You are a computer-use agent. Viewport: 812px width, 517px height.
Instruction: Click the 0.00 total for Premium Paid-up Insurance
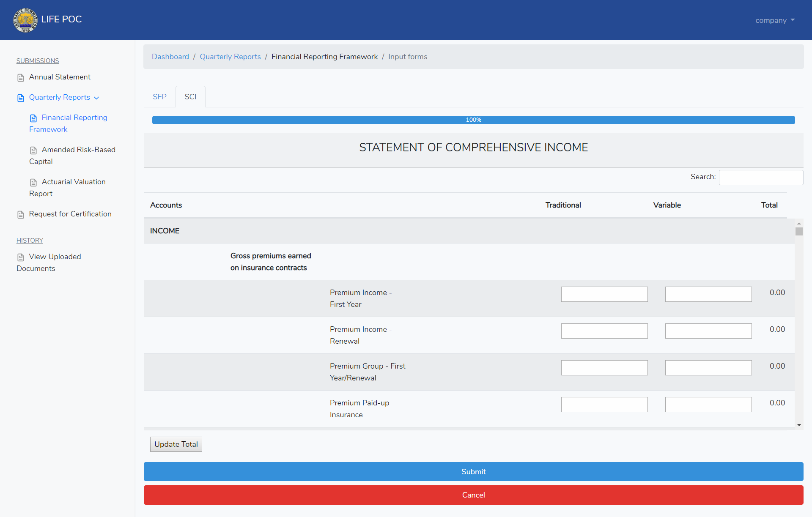coord(777,403)
